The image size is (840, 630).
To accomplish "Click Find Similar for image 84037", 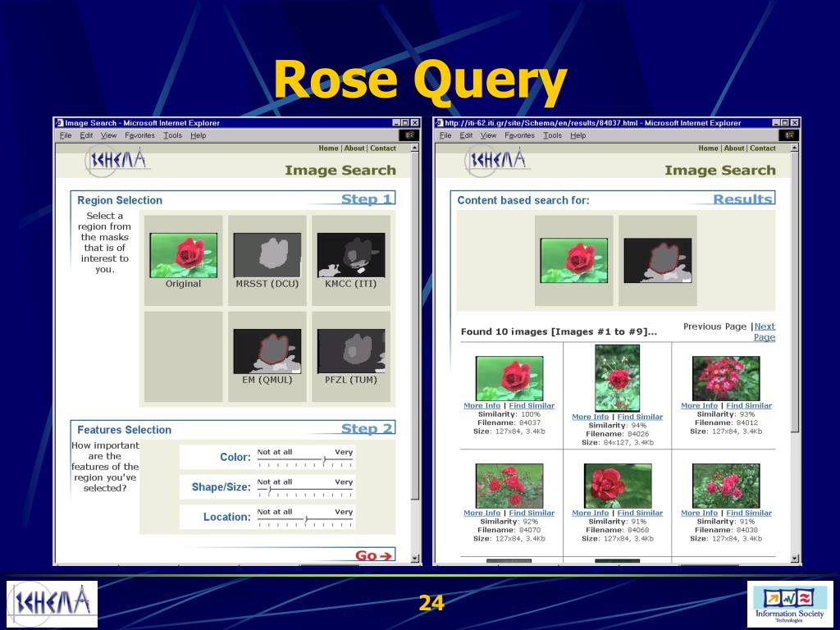I will click(x=532, y=405).
